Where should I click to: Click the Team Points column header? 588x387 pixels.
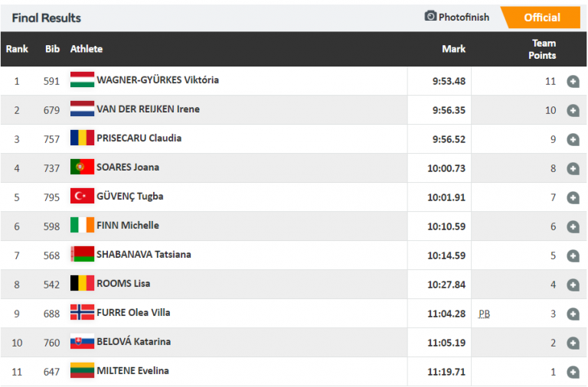(x=542, y=49)
